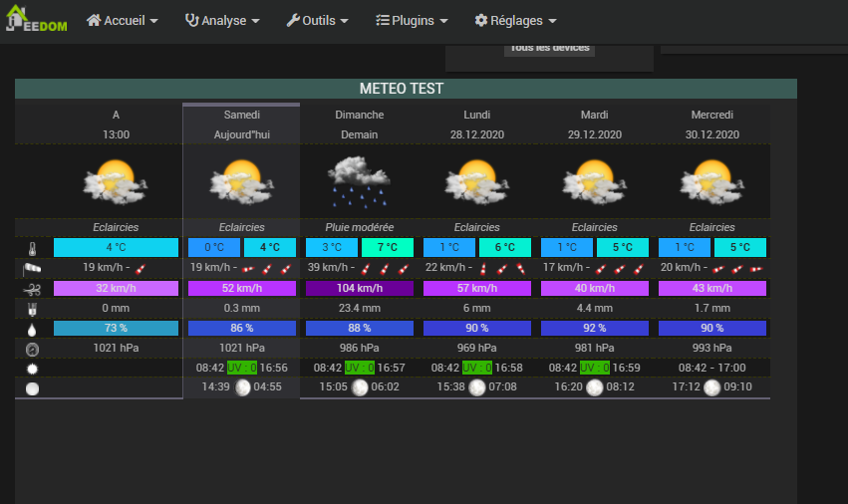Screen dimensions: 848x504
Task: Click the water drop humidity icon
Action: pos(33,330)
